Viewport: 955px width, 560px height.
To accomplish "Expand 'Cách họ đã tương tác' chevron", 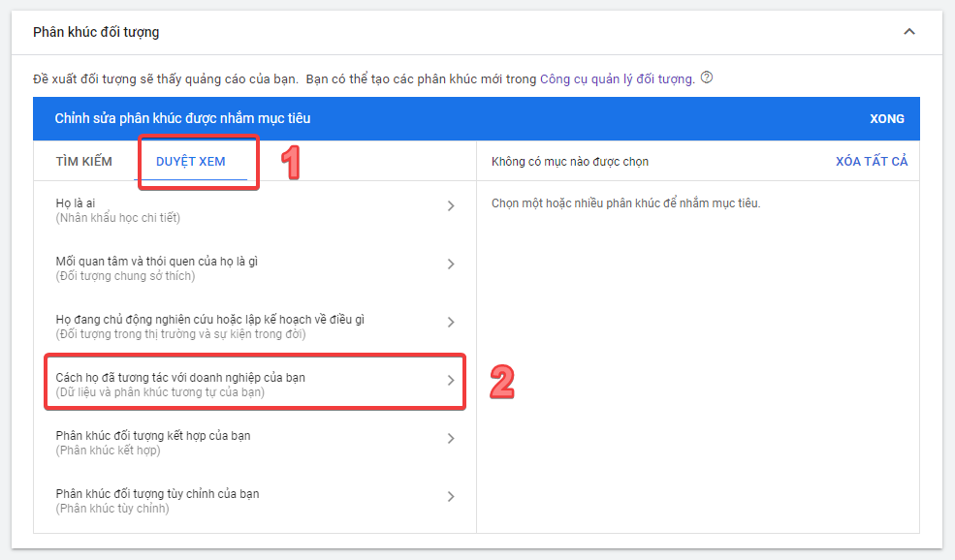I will 451,381.
